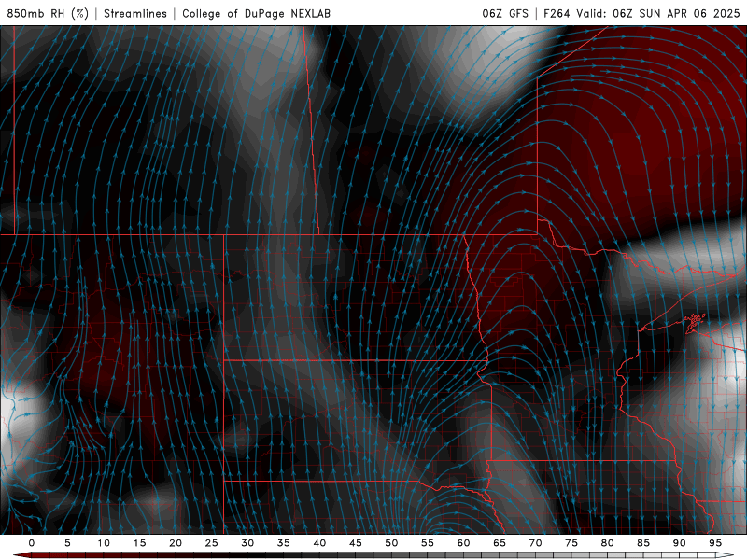Click the colorbar label '70'
The image size is (747, 560).
coord(535,543)
